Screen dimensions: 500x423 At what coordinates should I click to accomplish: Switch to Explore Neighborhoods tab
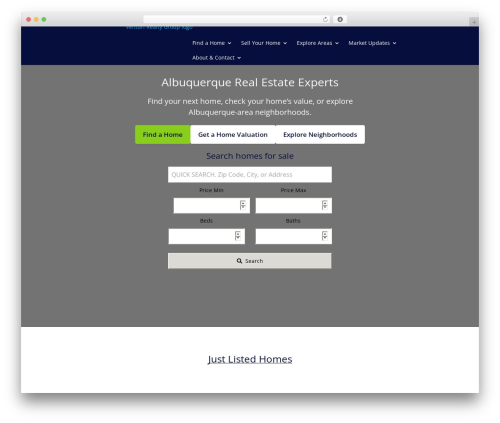tap(320, 135)
